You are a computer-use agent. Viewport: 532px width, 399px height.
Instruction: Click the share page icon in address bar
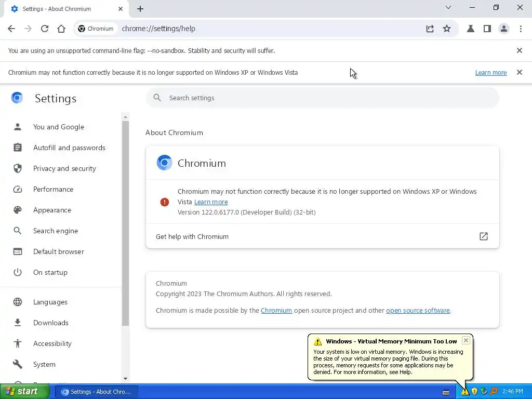coord(430,29)
